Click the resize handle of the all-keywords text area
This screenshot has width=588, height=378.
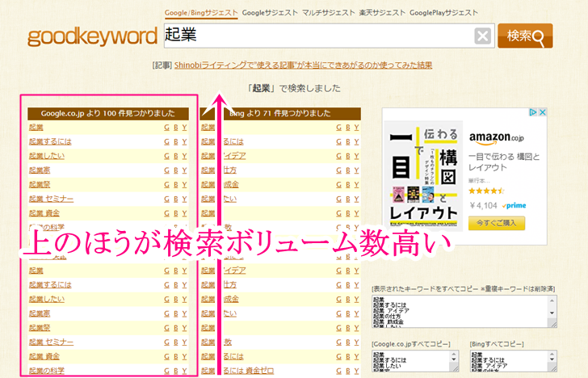point(552,324)
